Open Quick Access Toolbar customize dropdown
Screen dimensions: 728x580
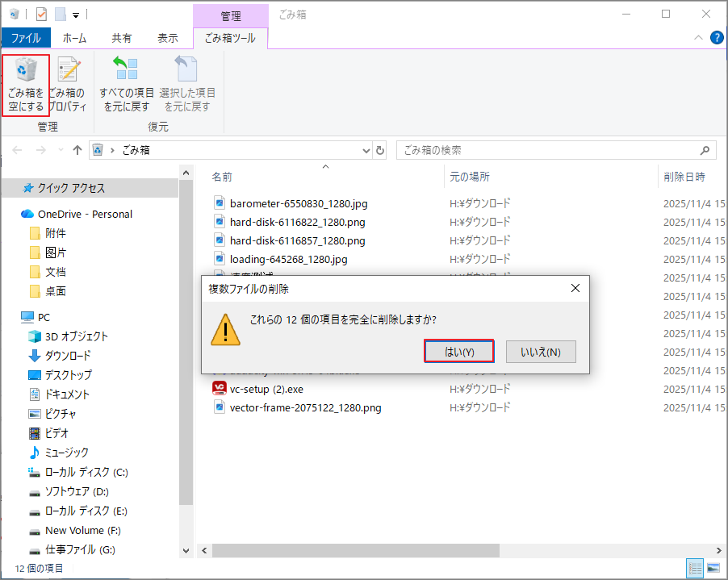(76, 15)
